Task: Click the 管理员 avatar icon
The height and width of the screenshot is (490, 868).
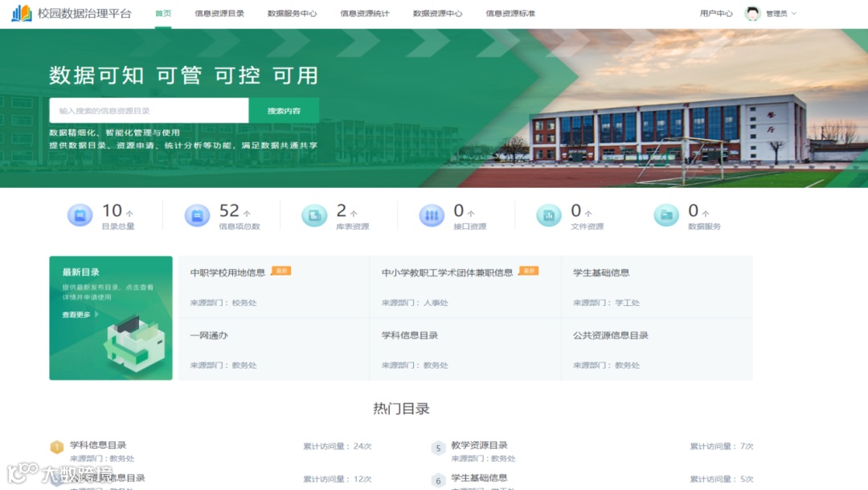Action: pyautogui.click(x=752, y=14)
